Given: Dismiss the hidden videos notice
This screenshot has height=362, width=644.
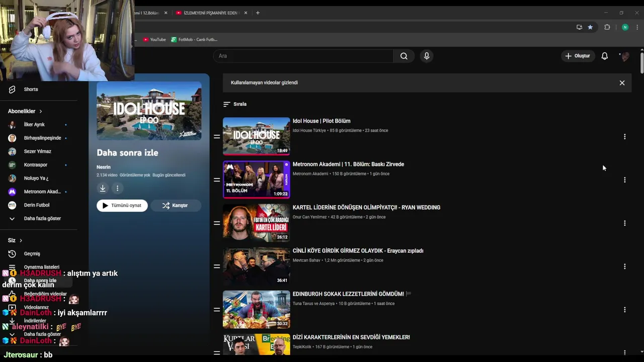Looking at the screenshot, I should 622,82.
